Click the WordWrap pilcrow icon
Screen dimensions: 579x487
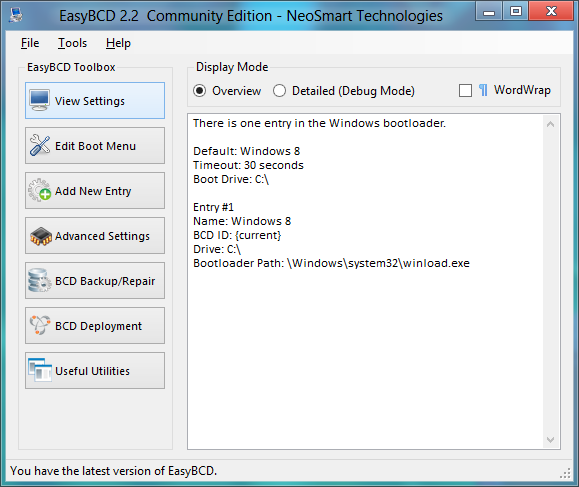click(483, 90)
